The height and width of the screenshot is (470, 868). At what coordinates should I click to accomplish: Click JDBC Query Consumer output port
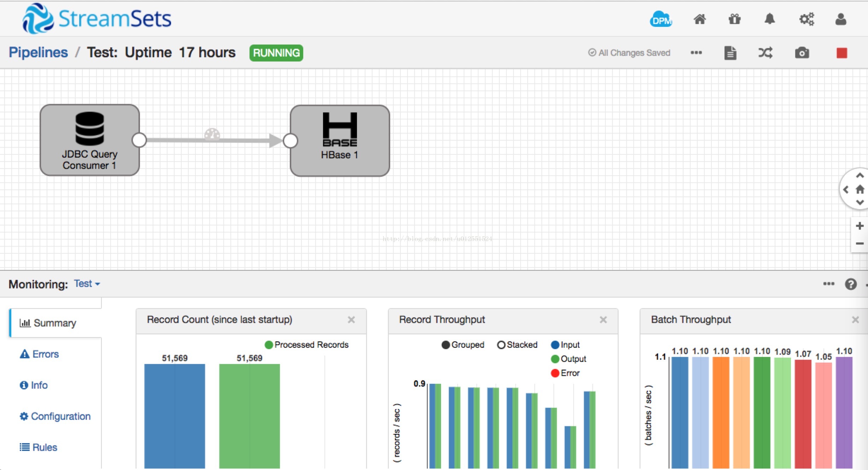pyautogui.click(x=139, y=140)
